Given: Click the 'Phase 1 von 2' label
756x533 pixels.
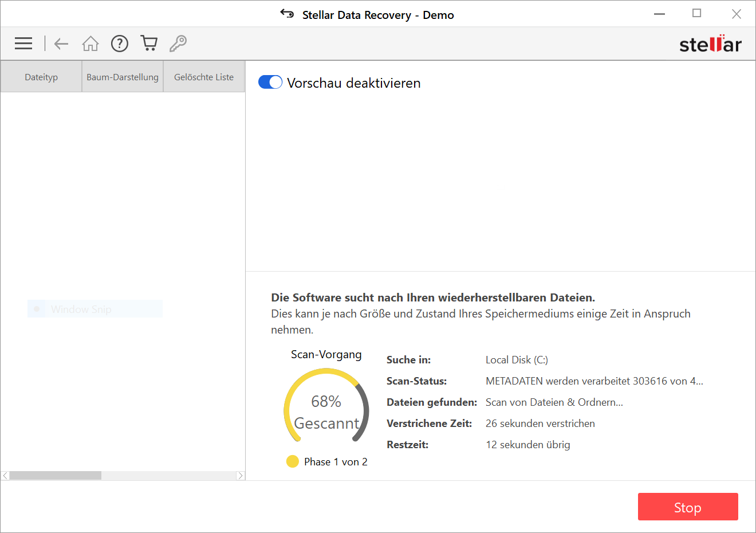Looking at the screenshot, I should (x=336, y=462).
